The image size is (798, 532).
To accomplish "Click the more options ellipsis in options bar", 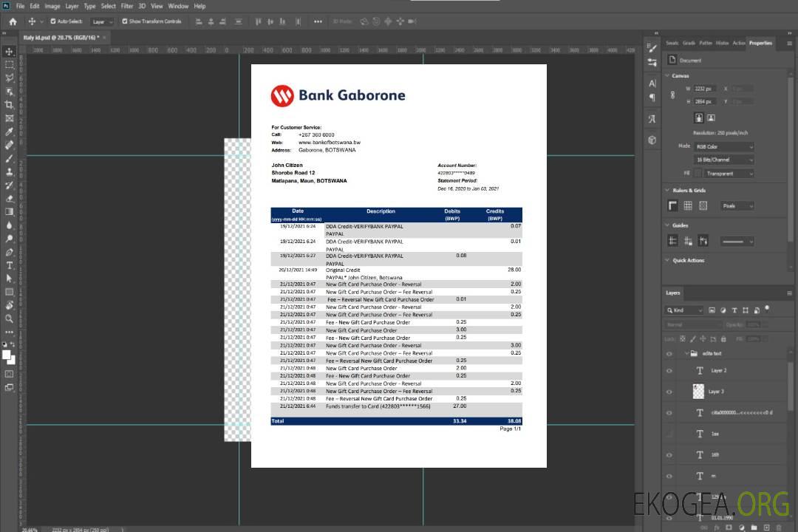I will [318, 21].
